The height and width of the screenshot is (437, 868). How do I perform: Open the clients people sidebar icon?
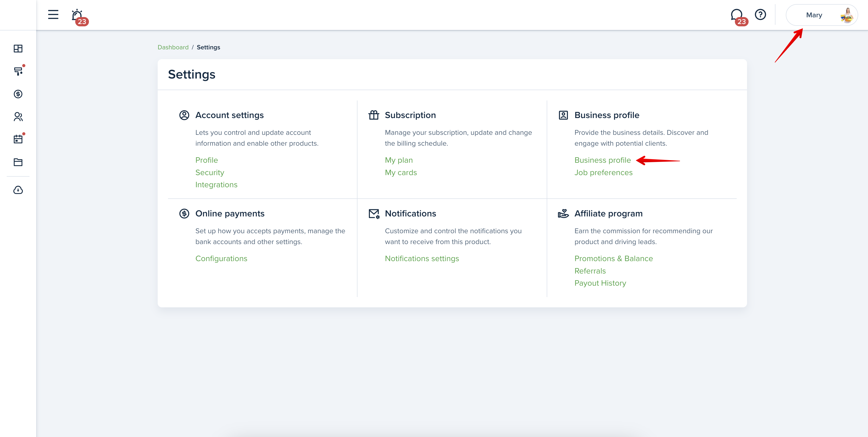coord(18,116)
